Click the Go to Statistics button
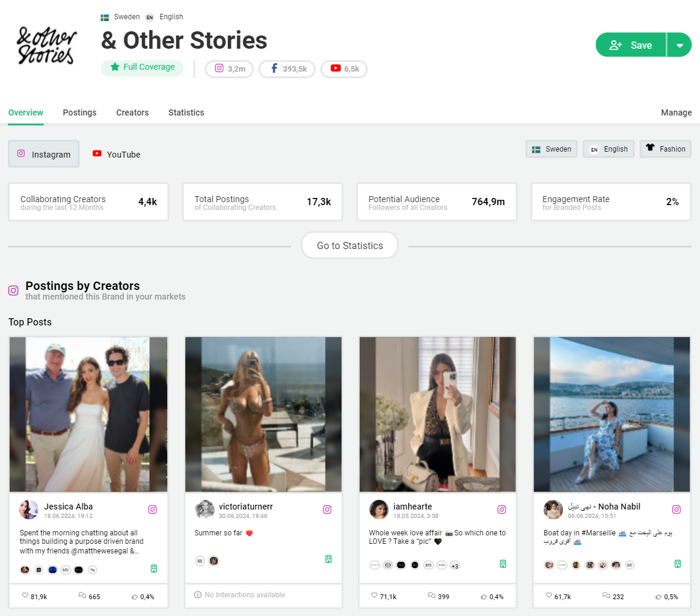This screenshot has height=616, width=700. pos(349,245)
